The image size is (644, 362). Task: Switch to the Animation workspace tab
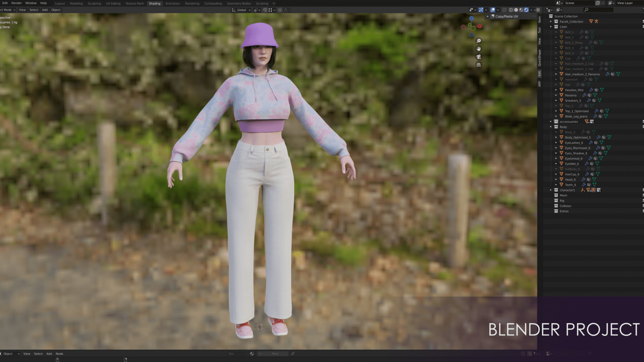click(x=172, y=3)
